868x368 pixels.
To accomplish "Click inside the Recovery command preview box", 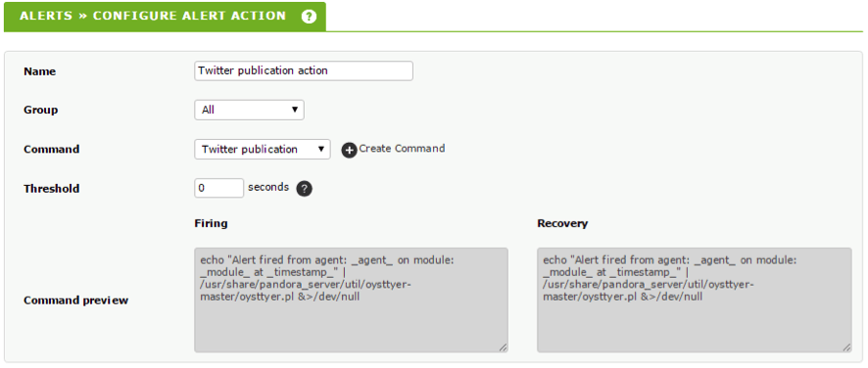I will [x=695, y=299].
